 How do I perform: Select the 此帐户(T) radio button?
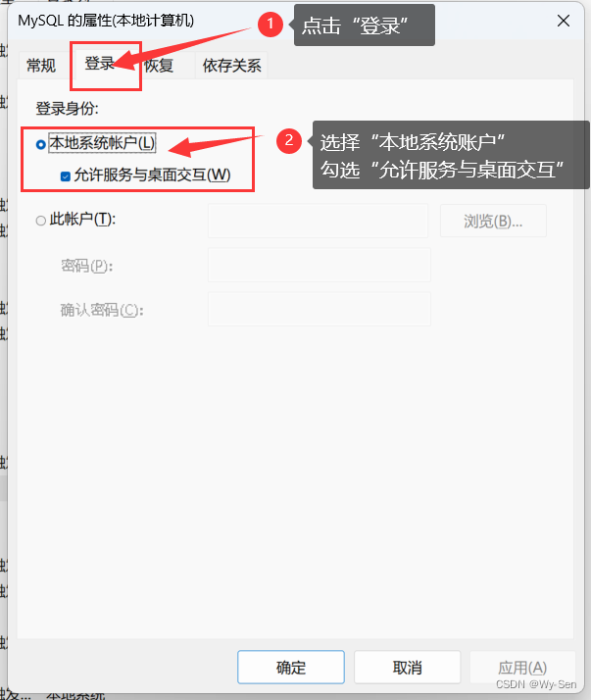(40, 221)
